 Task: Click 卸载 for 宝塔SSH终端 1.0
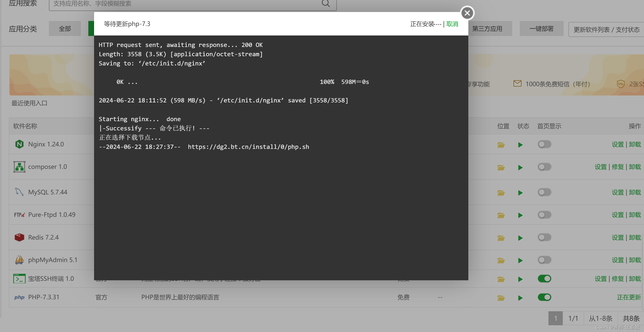635,279
